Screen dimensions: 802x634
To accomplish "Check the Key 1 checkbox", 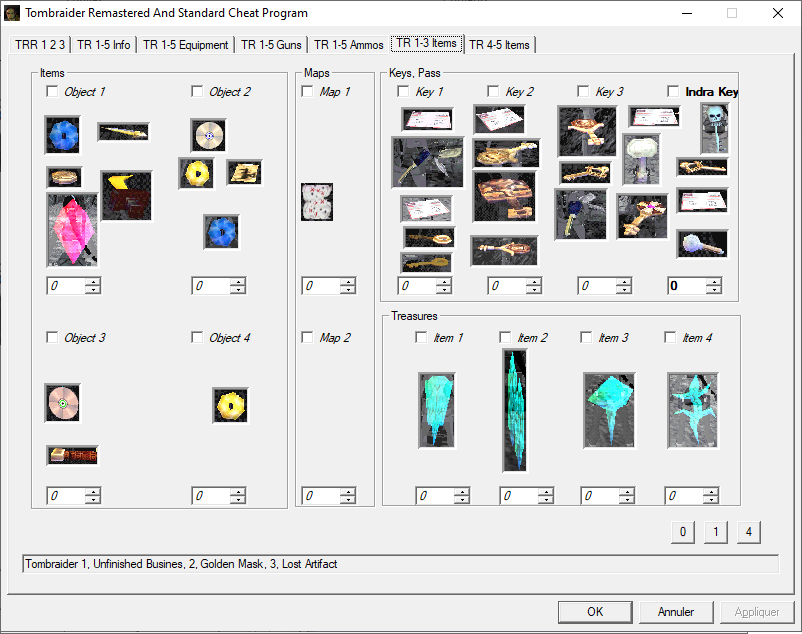I will click(404, 92).
